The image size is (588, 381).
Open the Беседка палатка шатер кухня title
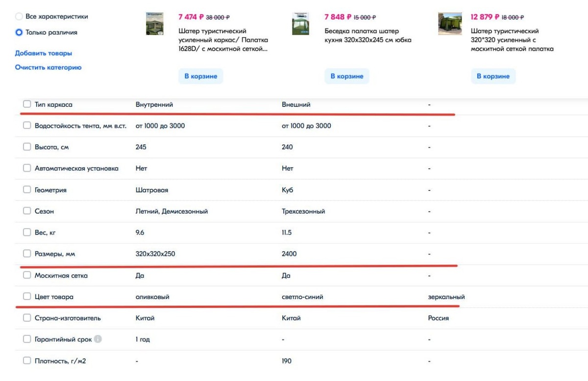[368, 36]
